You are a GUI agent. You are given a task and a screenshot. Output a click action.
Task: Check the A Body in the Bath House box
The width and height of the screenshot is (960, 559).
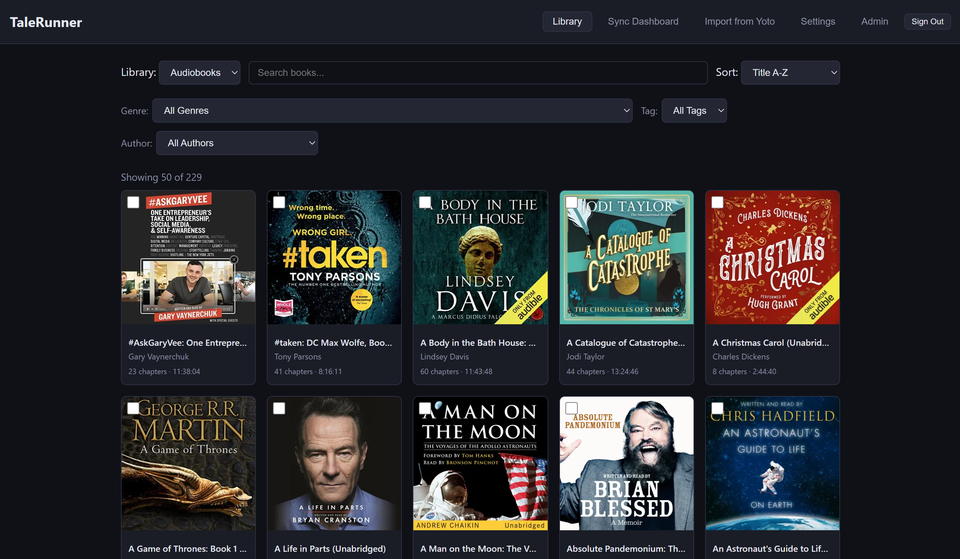pos(425,202)
